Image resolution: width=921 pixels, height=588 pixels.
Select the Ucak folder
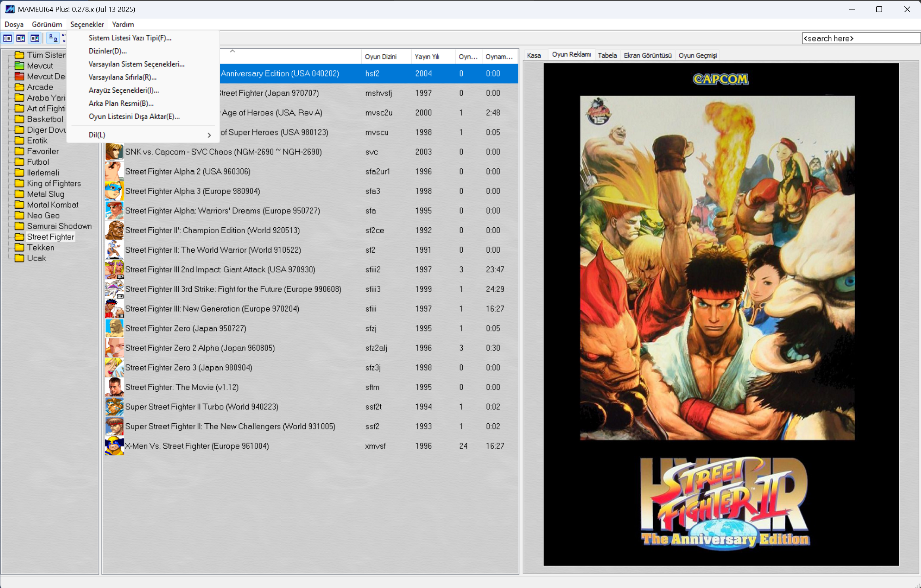(x=36, y=258)
